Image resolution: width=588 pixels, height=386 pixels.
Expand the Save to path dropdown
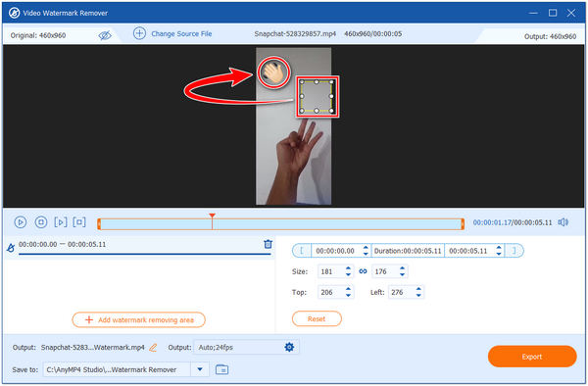point(200,369)
